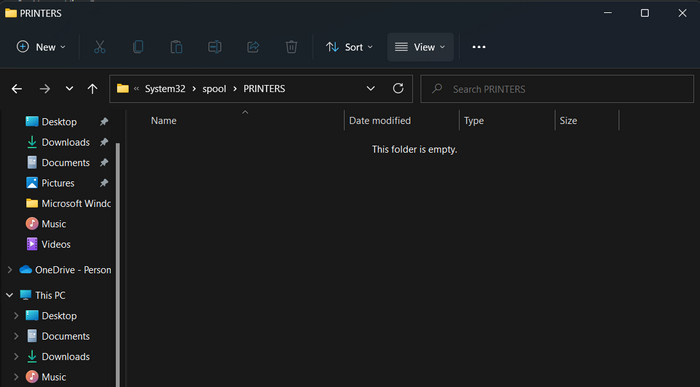700x387 pixels.
Task: Expand Desktop under This PC
Action: coord(16,316)
